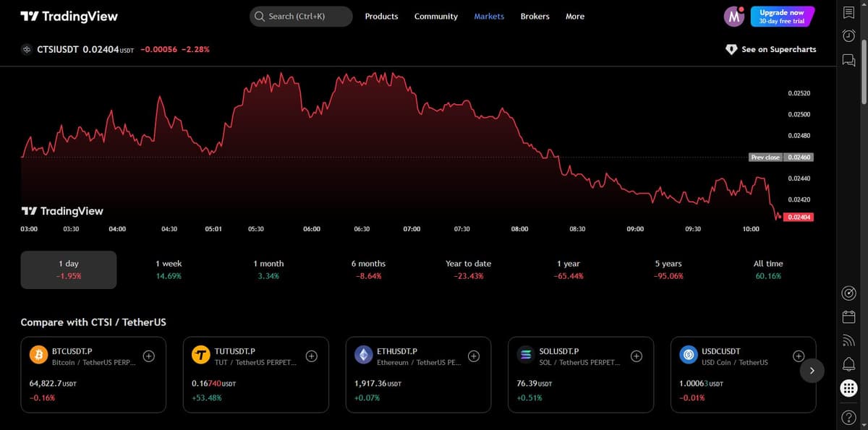Open the help center question icon
This screenshot has width=868, height=430.
click(x=849, y=417)
